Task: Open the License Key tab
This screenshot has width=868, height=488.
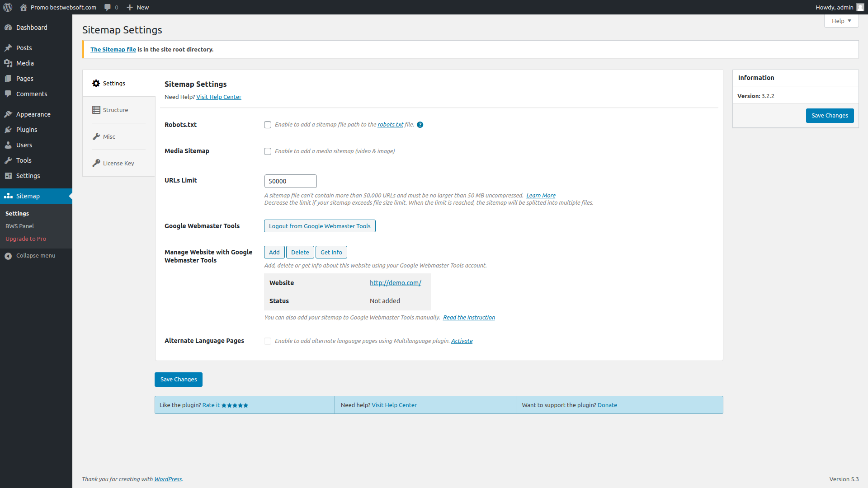Action: 119,163
